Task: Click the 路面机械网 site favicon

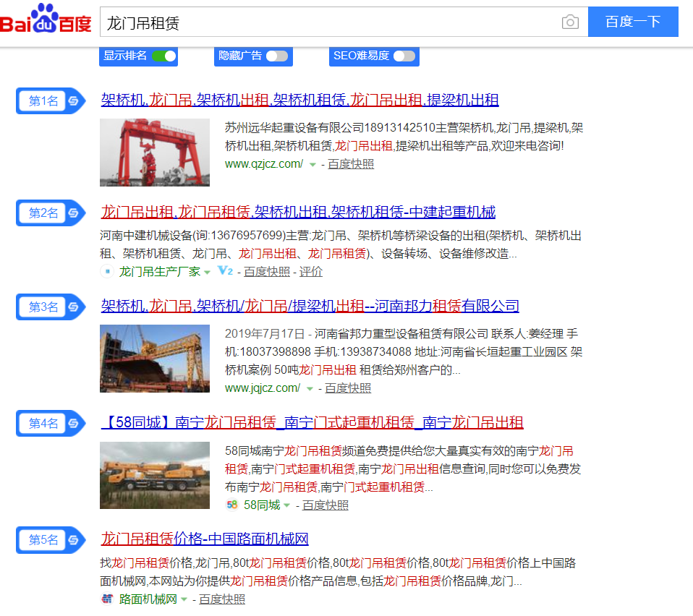Action: [x=107, y=599]
